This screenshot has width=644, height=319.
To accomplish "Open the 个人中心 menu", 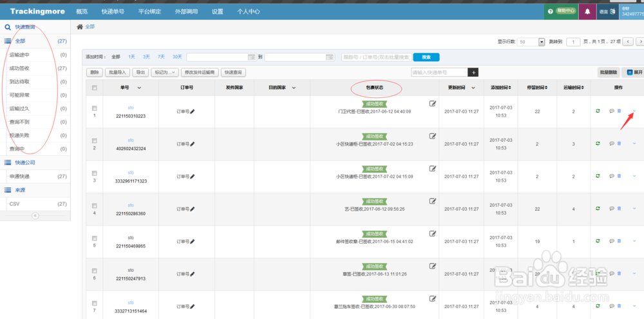I will pos(249,12).
